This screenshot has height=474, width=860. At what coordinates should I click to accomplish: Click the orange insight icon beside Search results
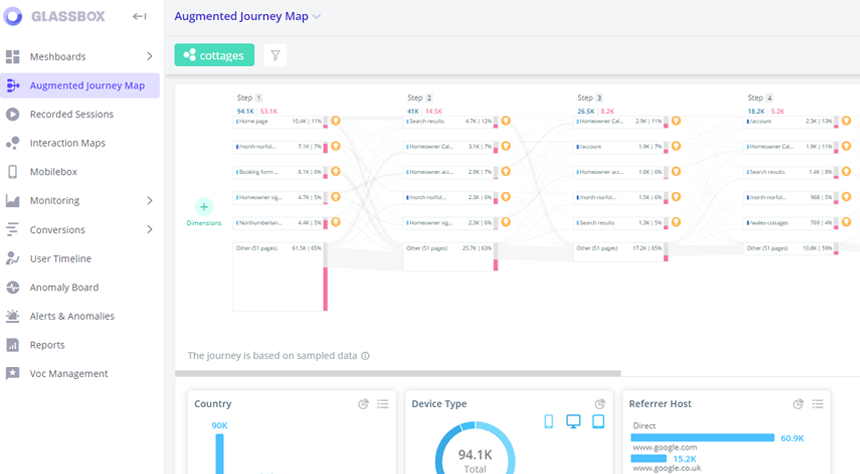coord(506,121)
